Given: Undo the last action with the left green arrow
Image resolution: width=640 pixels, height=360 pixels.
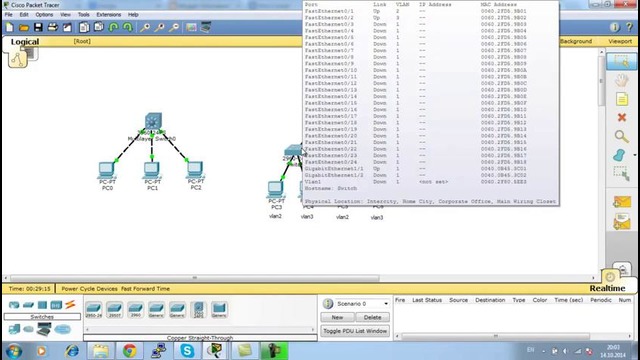Looking at the screenshot, I should pos(113,27).
